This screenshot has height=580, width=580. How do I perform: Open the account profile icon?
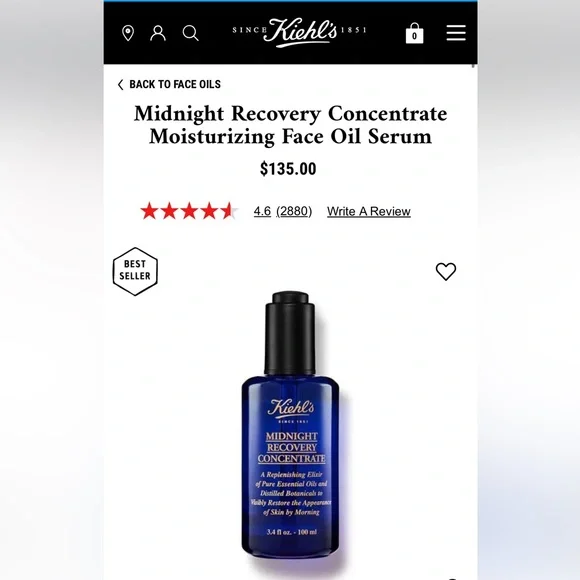[x=158, y=33]
